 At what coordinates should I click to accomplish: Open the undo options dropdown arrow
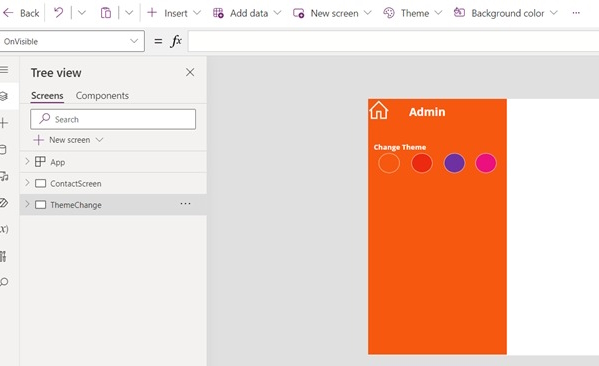click(x=82, y=13)
